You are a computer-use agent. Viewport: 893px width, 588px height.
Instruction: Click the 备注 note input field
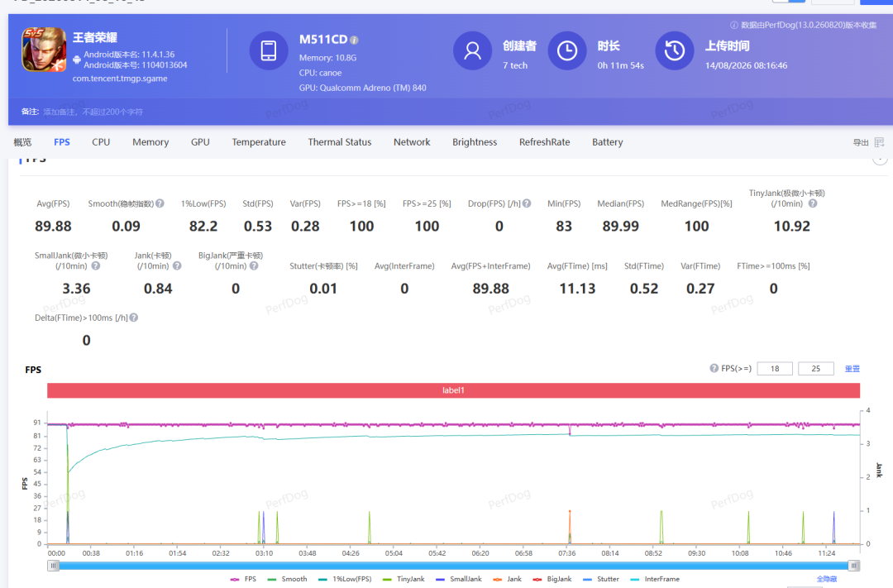coord(93,112)
